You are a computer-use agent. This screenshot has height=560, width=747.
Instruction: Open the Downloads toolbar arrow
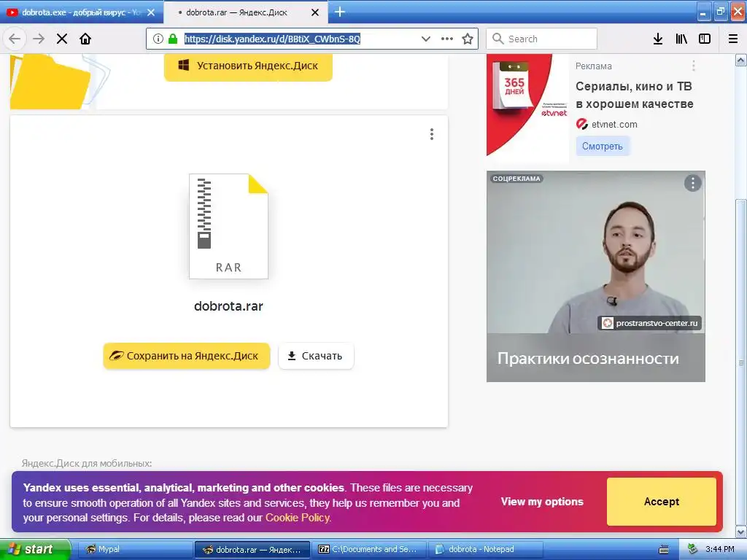coord(657,39)
